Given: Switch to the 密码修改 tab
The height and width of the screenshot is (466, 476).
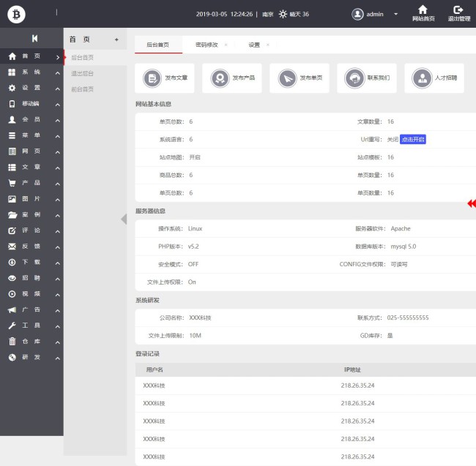Looking at the screenshot, I should click(207, 45).
